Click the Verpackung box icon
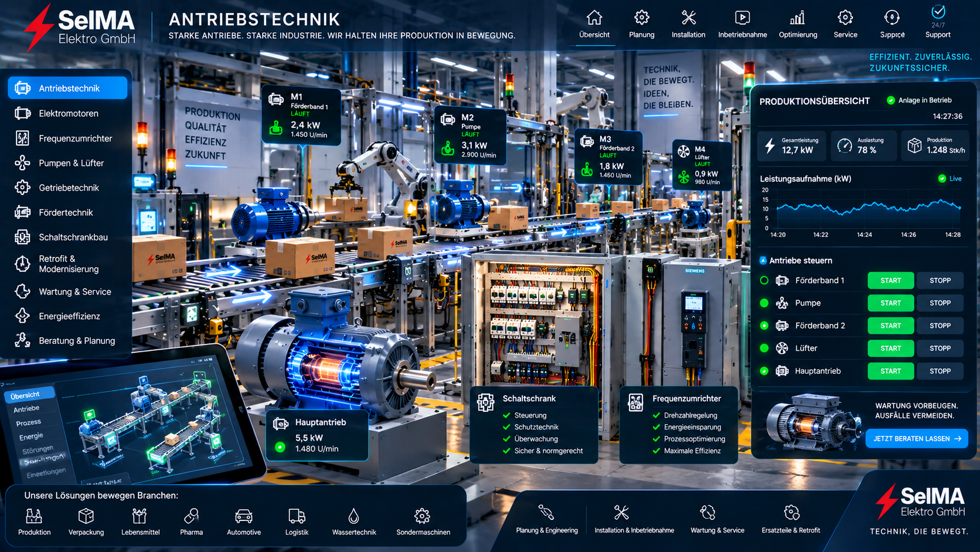 [x=86, y=516]
